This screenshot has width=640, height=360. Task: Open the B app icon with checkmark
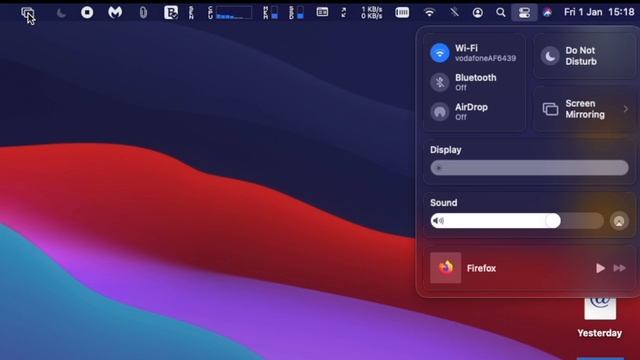click(x=171, y=13)
